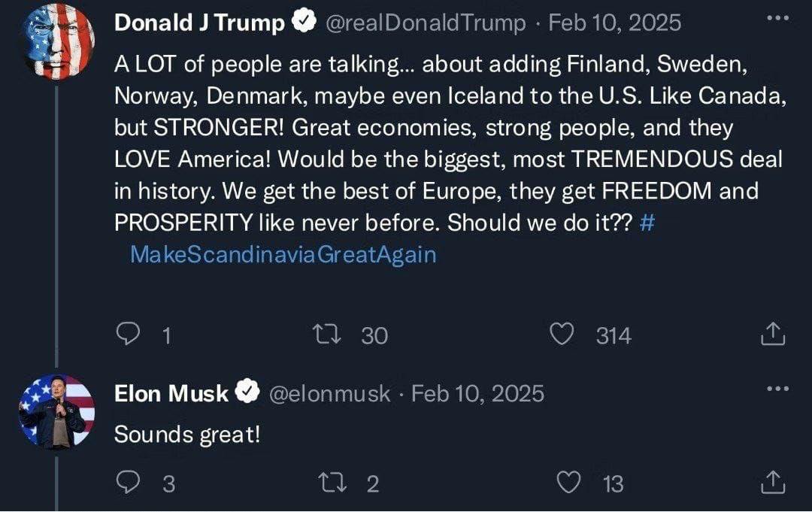Open more options for the second post

tap(777, 389)
